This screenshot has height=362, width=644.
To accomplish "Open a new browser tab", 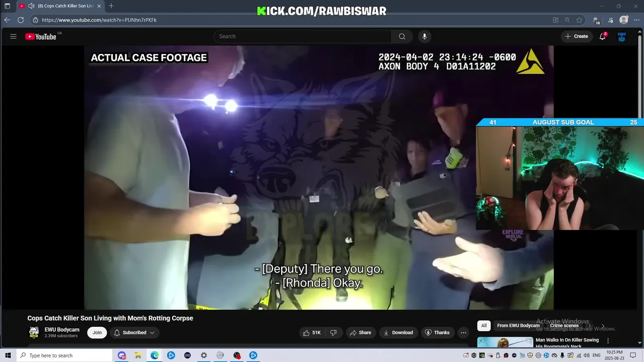I will click(x=111, y=6).
